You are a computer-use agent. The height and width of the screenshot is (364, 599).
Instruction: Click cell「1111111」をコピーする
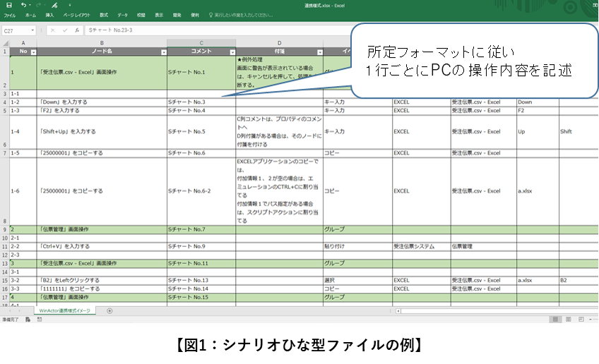(102, 289)
